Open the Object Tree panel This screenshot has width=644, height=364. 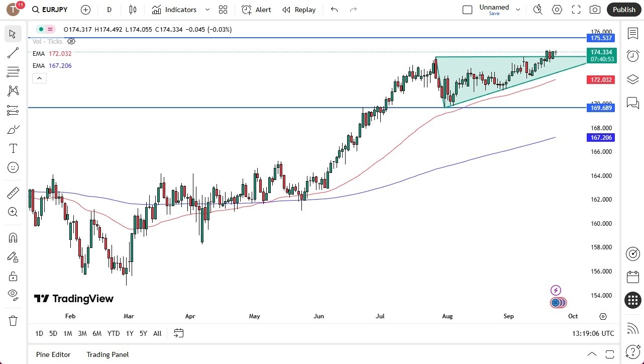(632, 79)
